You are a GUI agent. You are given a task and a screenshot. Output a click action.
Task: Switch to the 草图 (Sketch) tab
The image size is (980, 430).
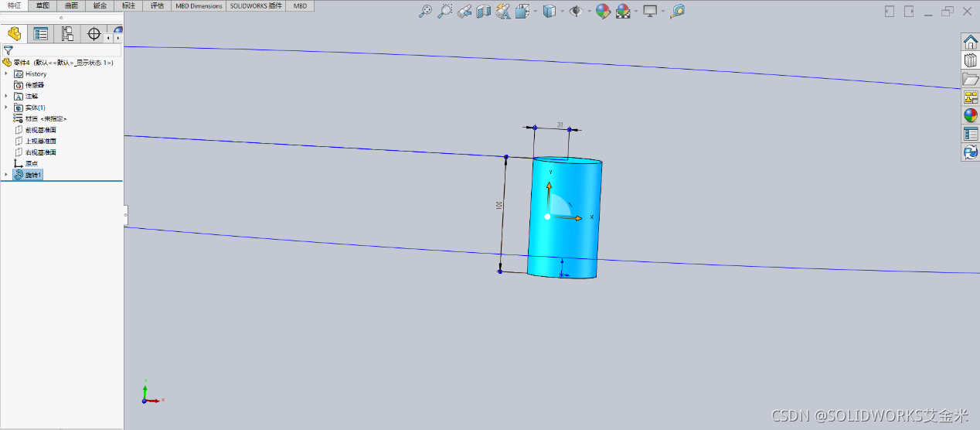pyautogui.click(x=43, y=5)
